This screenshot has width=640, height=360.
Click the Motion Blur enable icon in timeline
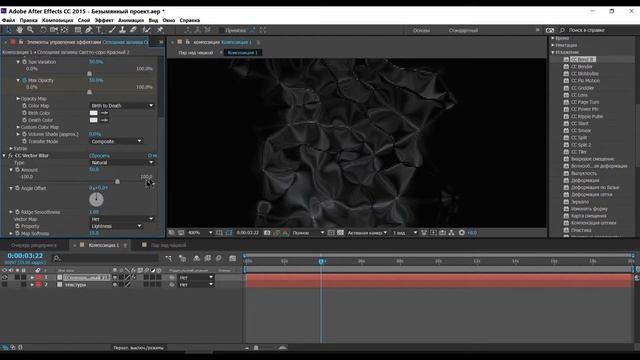[x=219, y=258]
